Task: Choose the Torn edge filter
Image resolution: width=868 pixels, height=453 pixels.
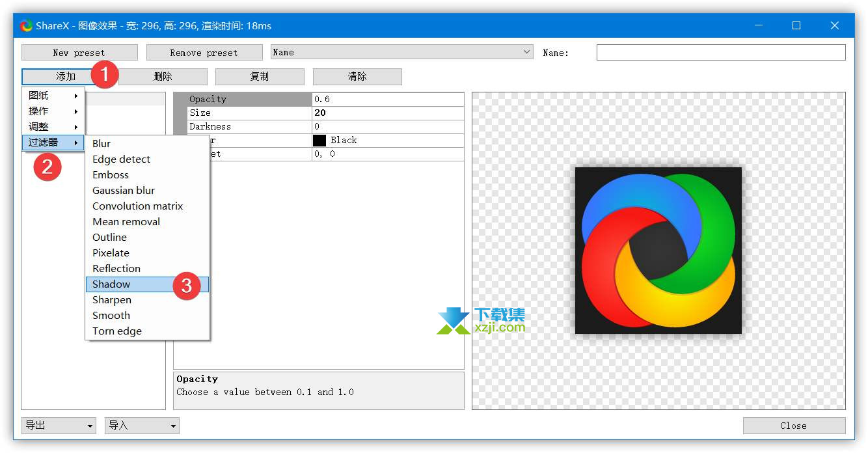Action: (148, 331)
